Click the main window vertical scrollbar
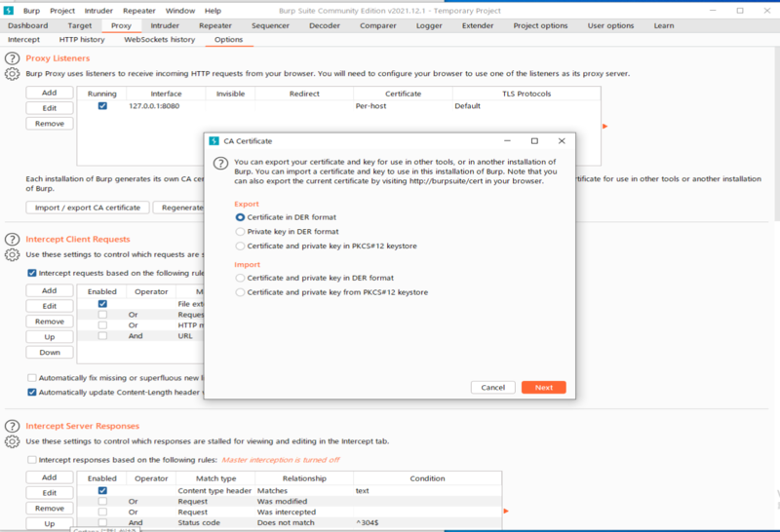This screenshot has height=532, width=780. [777, 134]
